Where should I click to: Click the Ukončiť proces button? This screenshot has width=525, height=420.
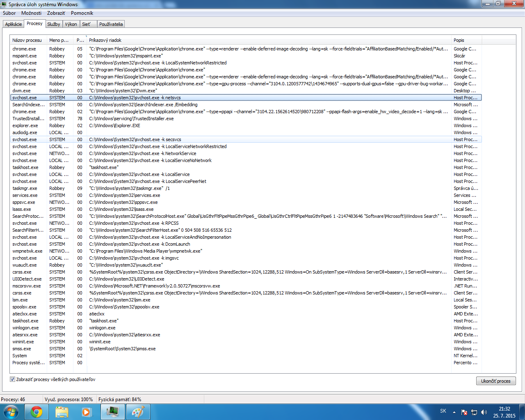(496, 381)
